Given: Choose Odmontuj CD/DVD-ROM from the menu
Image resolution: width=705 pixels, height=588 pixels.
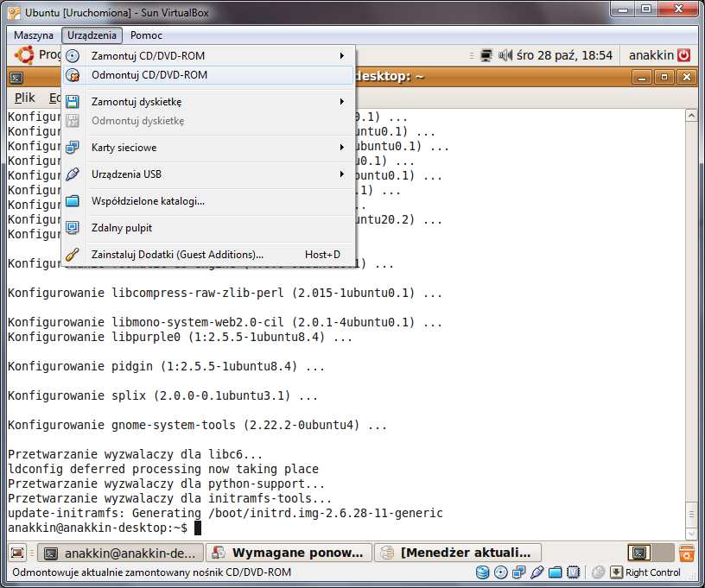Looking at the screenshot, I should click(208, 75).
